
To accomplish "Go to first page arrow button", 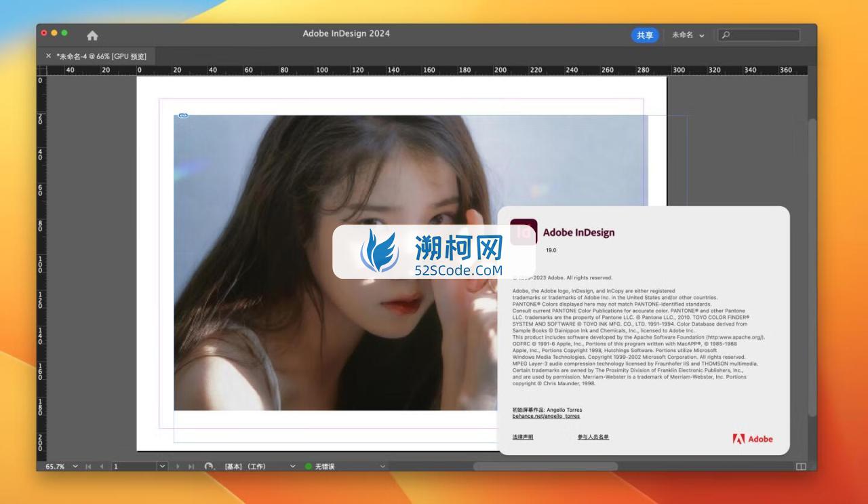I will point(88,467).
